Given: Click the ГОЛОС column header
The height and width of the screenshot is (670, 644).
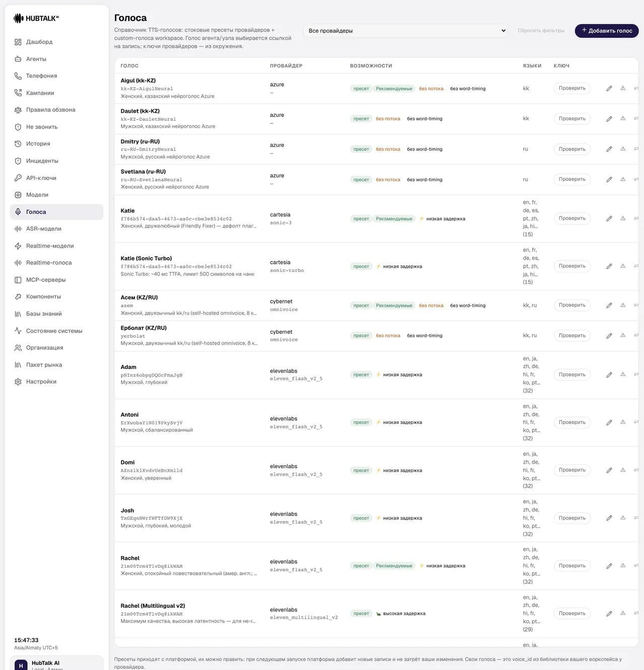Looking at the screenshot, I should tap(130, 66).
